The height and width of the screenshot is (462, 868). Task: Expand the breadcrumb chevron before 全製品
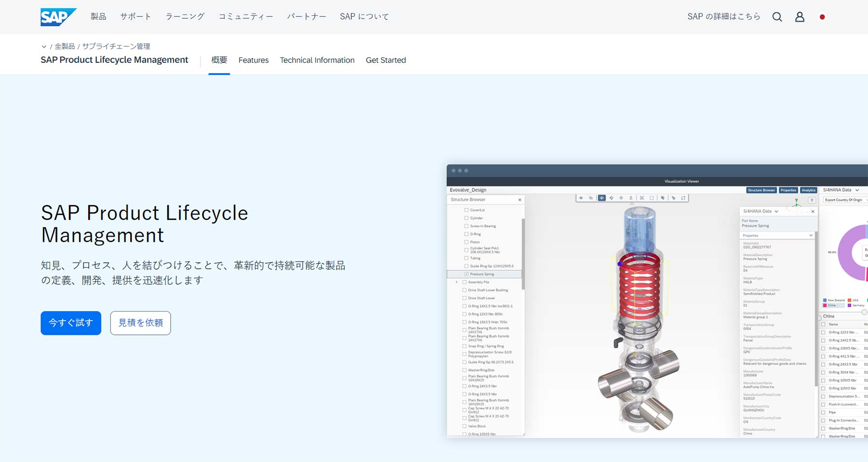(44, 47)
